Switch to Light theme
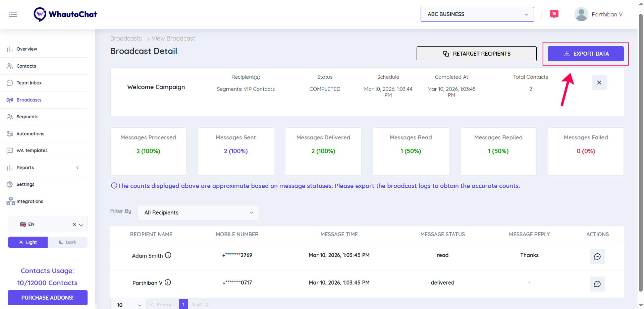644x309 pixels. coord(28,242)
